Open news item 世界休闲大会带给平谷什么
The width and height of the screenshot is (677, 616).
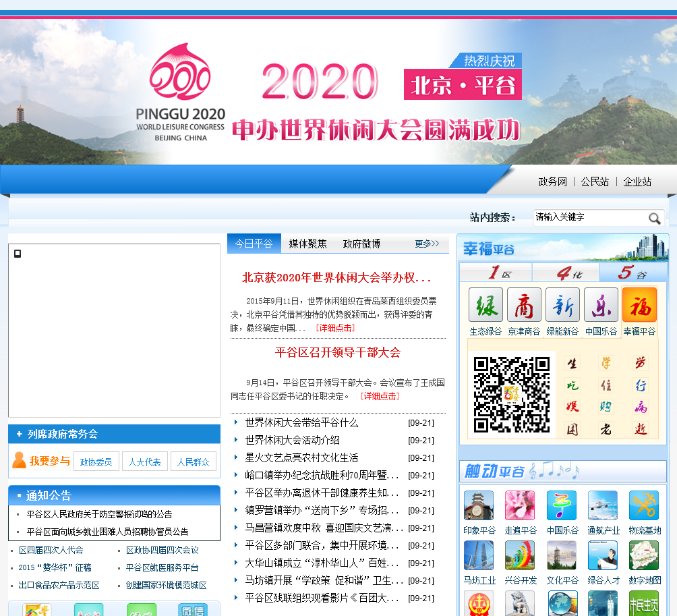click(x=302, y=422)
